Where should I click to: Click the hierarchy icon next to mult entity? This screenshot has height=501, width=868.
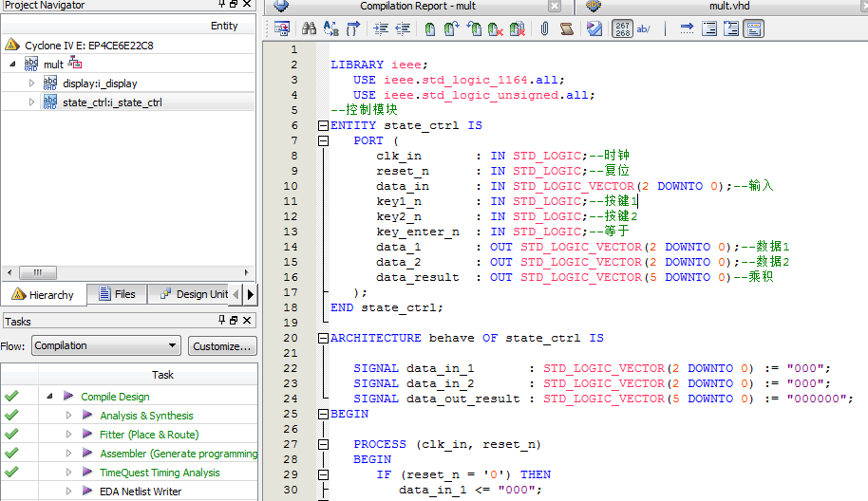pos(75,63)
